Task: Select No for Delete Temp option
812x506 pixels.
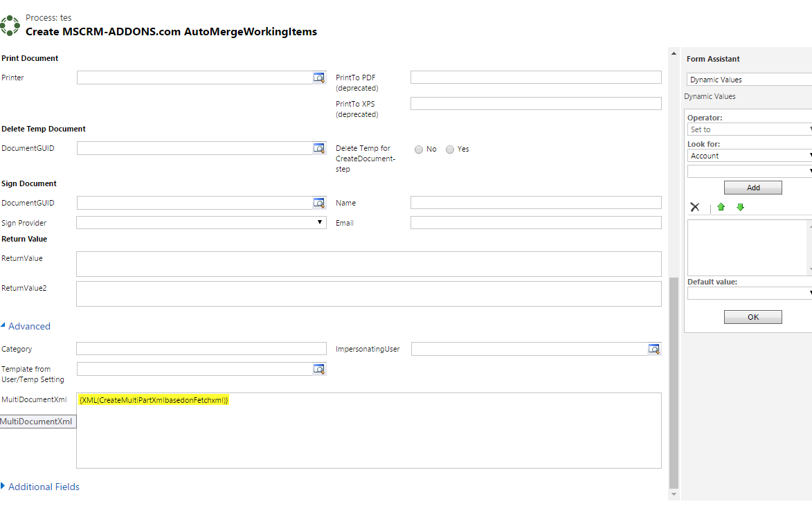Action: [418, 150]
